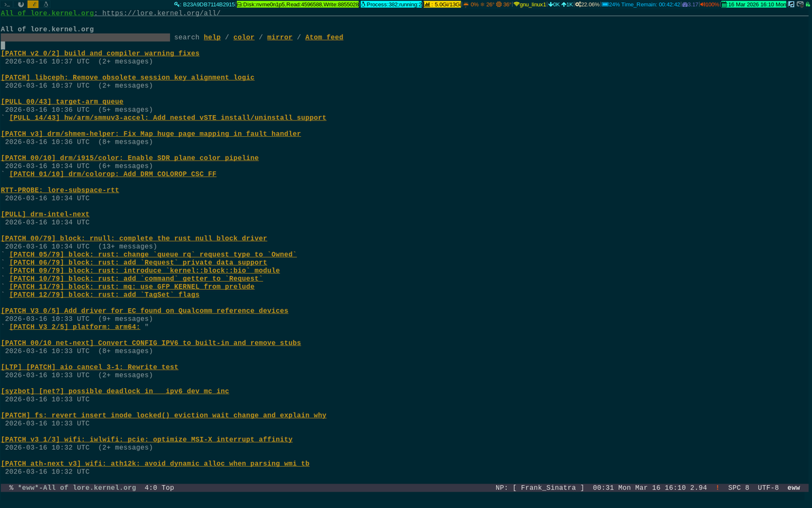The height and width of the screenshot is (508, 812).
Task: Click the eww-All of lore.kernel.org buffer name
Action: coord(76,488)
